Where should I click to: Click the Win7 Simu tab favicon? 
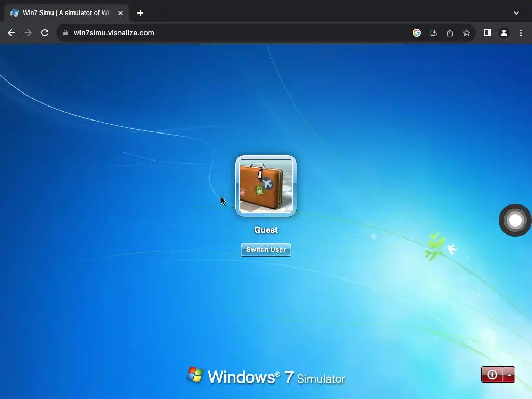point(14,13)
